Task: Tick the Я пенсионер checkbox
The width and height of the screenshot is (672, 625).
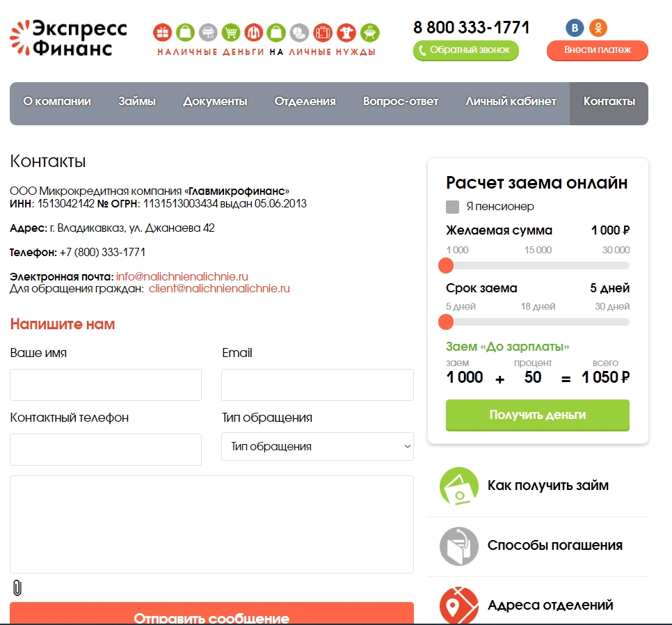Action: click(453, 207)
